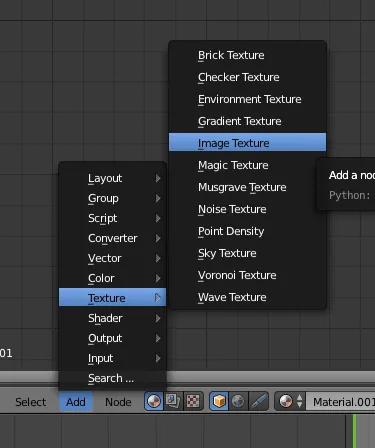Open node Search ... entry
Screen dimensions: 375x448
tap(112, 378)
